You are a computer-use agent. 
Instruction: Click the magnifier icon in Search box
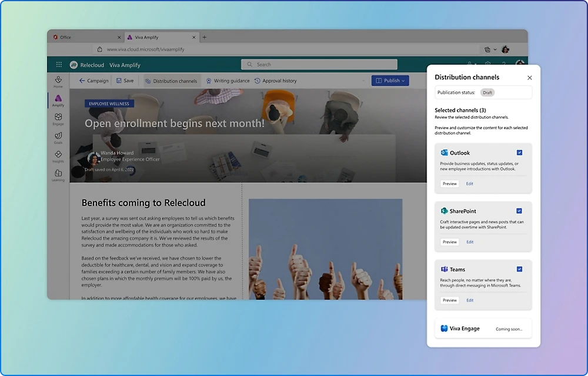point(249,65)
